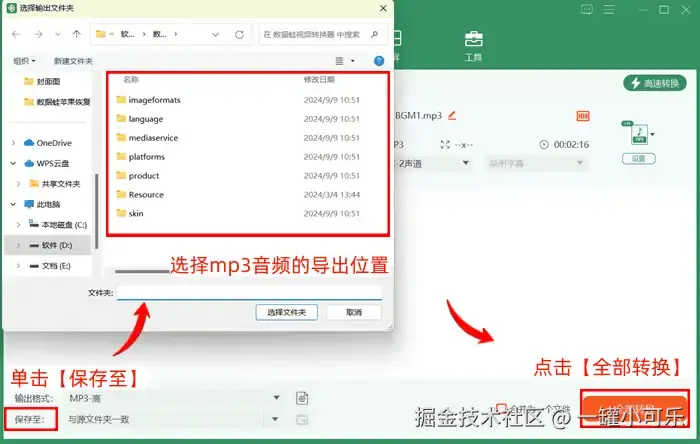This screenshot has height=444, width=700.
Task: Refresh the folder view in the dialog
Action: click(x=240, y=34)
